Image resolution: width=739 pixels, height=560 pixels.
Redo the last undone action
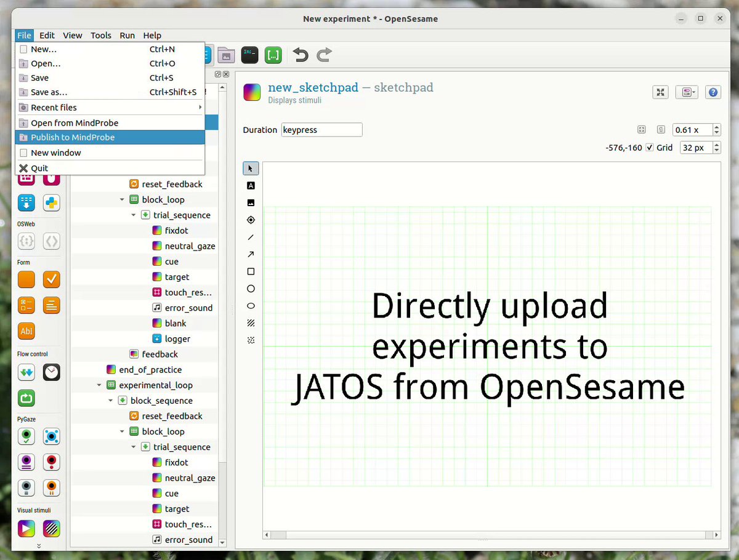click(x=324, y=55)
